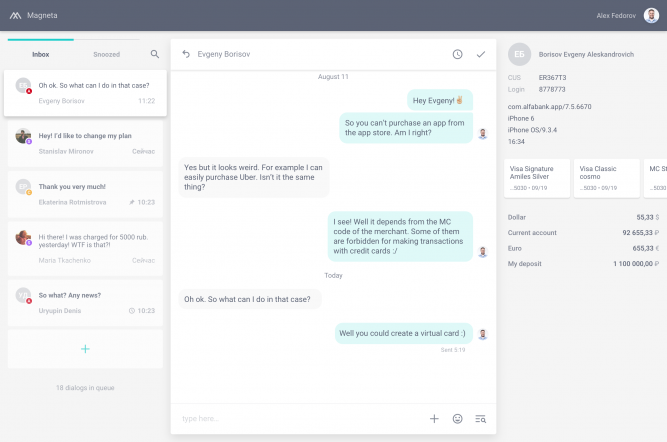Image resolution: width=667 pixels, height=442 pixels.
Task: Open the saved replies search icon
Action: tap(481, 419)
